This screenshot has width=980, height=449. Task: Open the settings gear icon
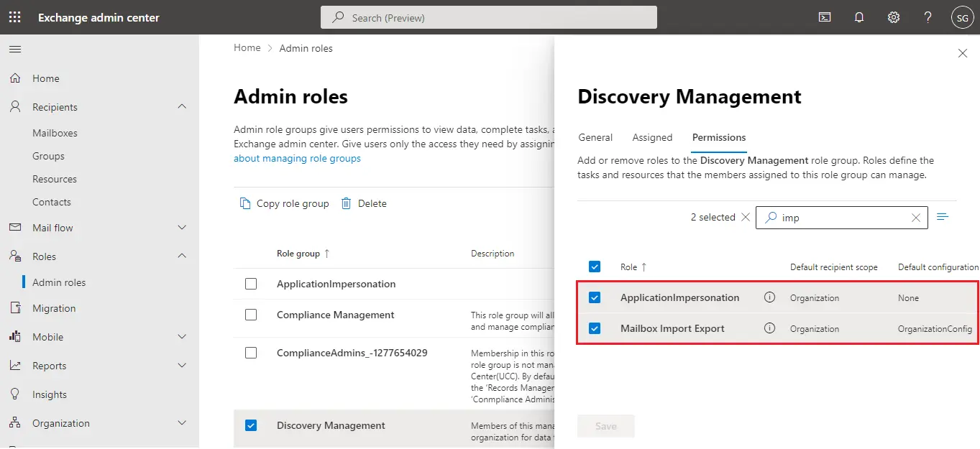pyautogui.click(x=894, y=17)
